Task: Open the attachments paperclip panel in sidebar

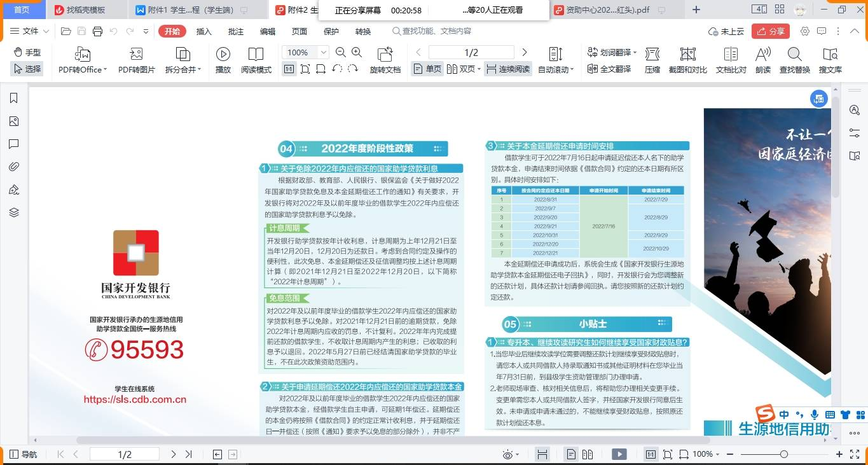Action: 14,167
